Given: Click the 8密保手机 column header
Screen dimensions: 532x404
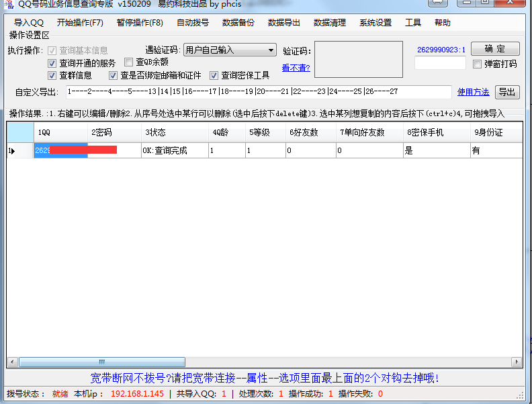Looking at the screenshot, I should [437, 132].
